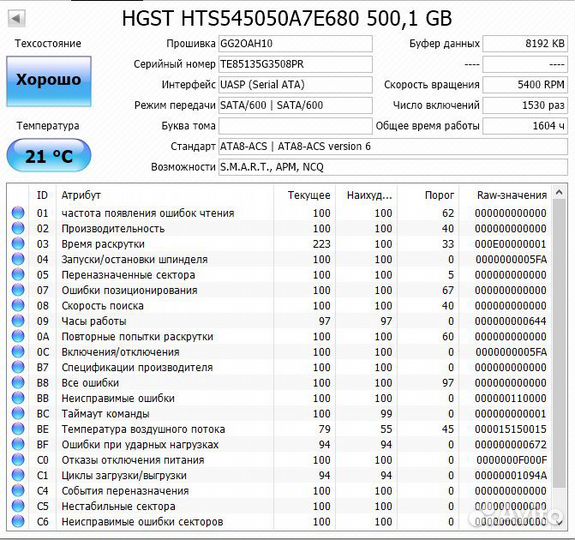Screen dimensions: 575x540
Task: Click raw value 000E00000001
Action: (x=510, y=244)
